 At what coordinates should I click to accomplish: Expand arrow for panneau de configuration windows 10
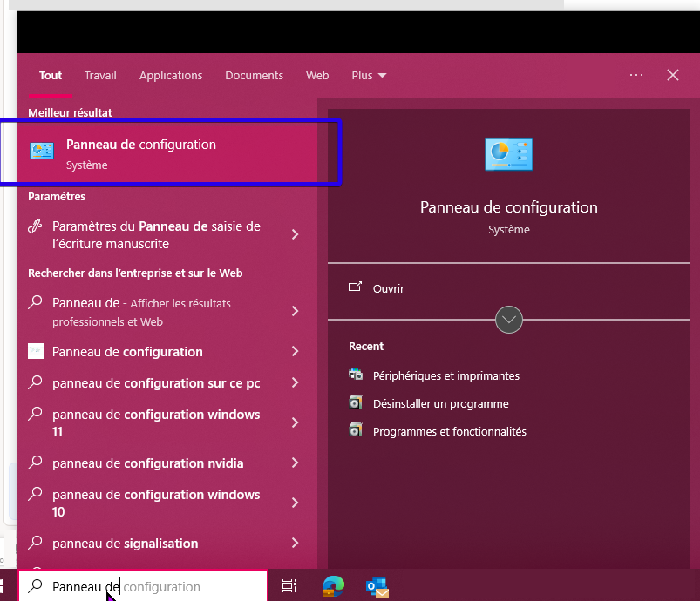pos(296,503)
